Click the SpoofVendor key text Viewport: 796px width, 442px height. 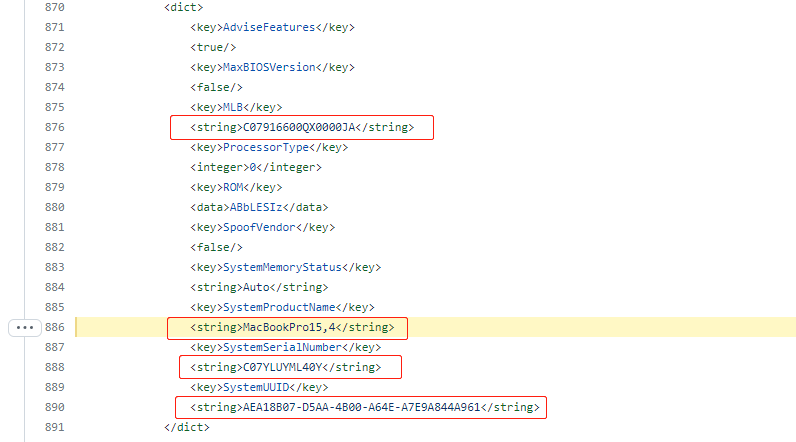pyautogui.click(x=259, y=227)
